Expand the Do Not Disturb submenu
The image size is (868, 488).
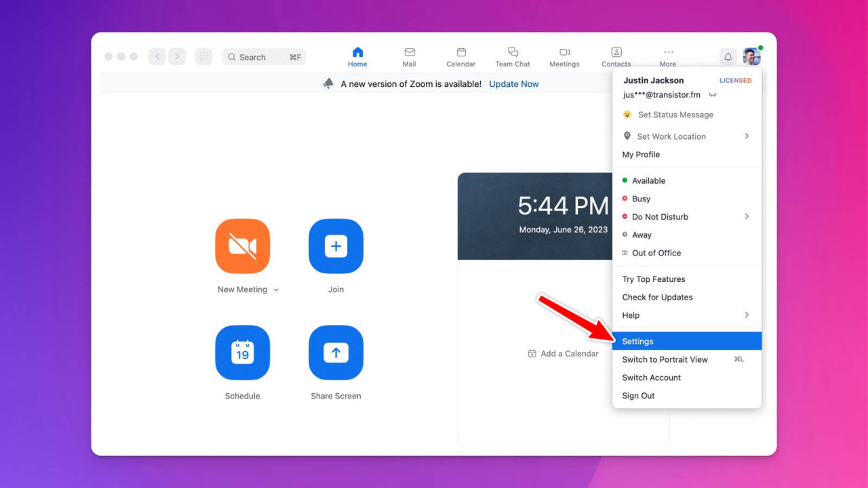(747, 217)
